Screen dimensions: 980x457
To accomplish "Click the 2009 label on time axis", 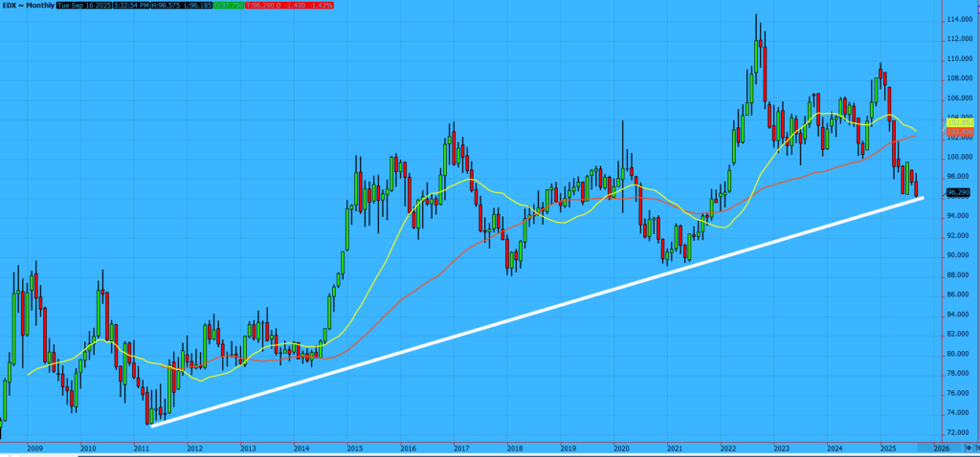I will (33, 446).
